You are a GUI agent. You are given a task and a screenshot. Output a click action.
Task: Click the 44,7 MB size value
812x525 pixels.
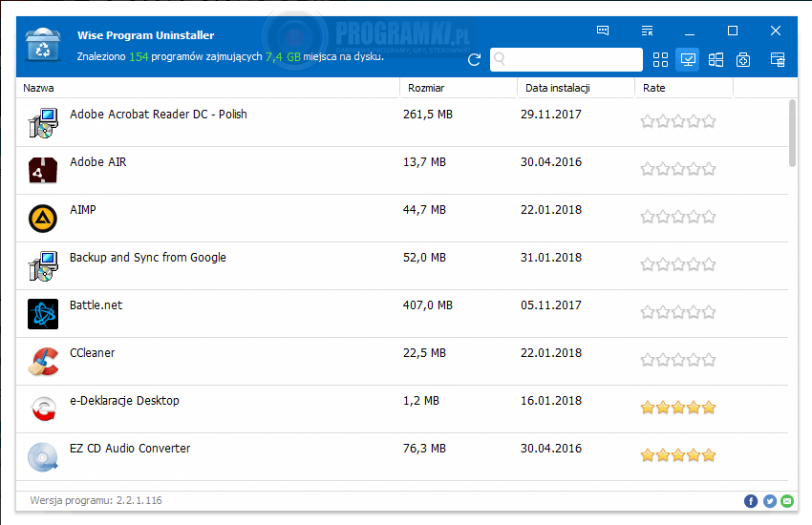424,209
